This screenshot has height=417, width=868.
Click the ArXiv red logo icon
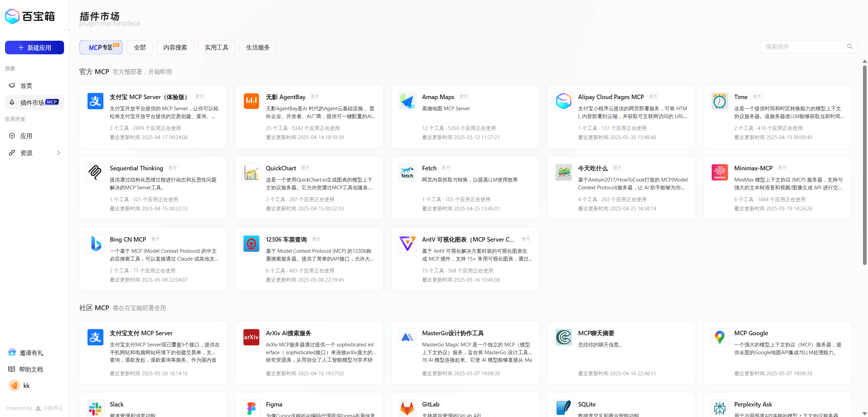coord(251,337)
